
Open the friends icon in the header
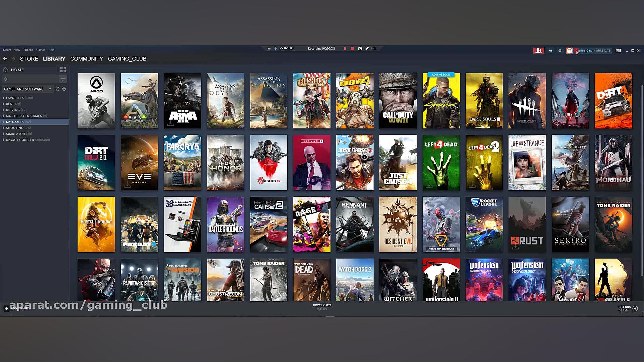539,51
